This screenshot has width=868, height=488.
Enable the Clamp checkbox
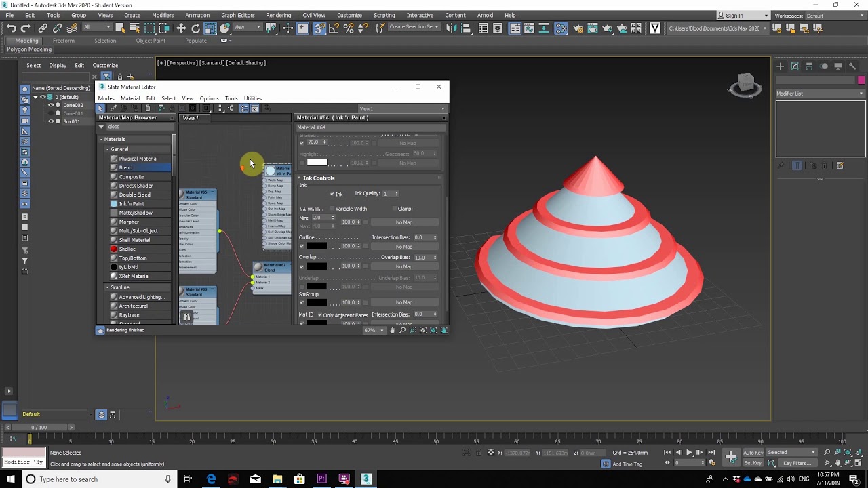click(x=395, y=209)
